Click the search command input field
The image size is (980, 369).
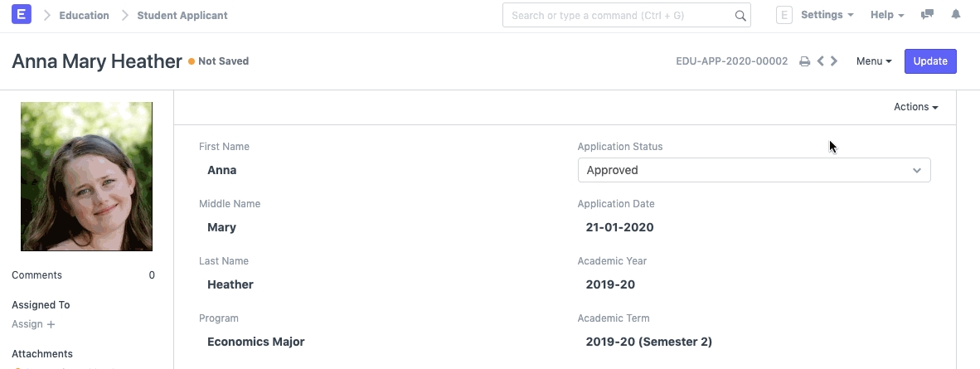point(618,15)
